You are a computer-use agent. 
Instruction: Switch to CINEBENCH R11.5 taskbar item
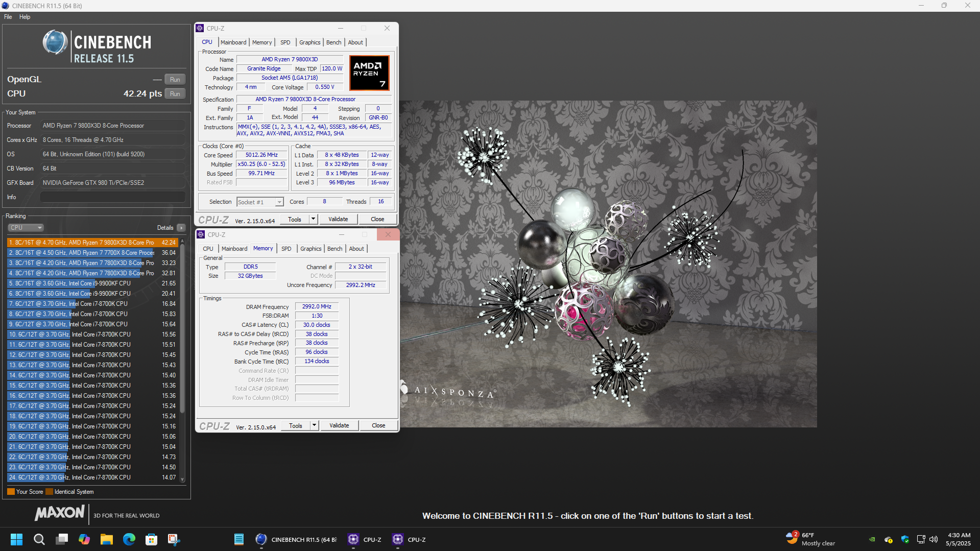coord(296,539)
